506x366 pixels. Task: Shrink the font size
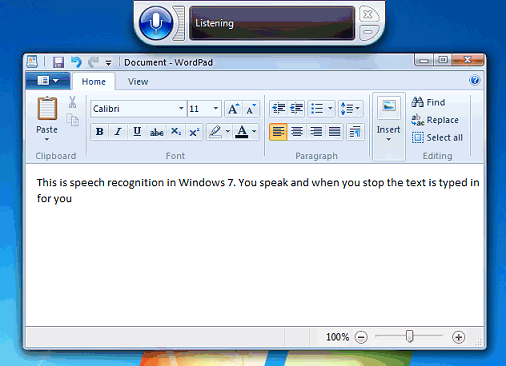[x=251, y=109]
